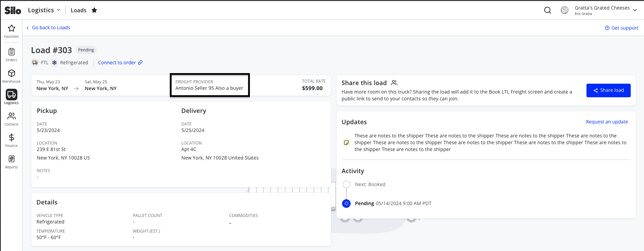Viewport: 644px width, 251px height.
Task: Click the shipper notes text in Updates
Action: 490,143
